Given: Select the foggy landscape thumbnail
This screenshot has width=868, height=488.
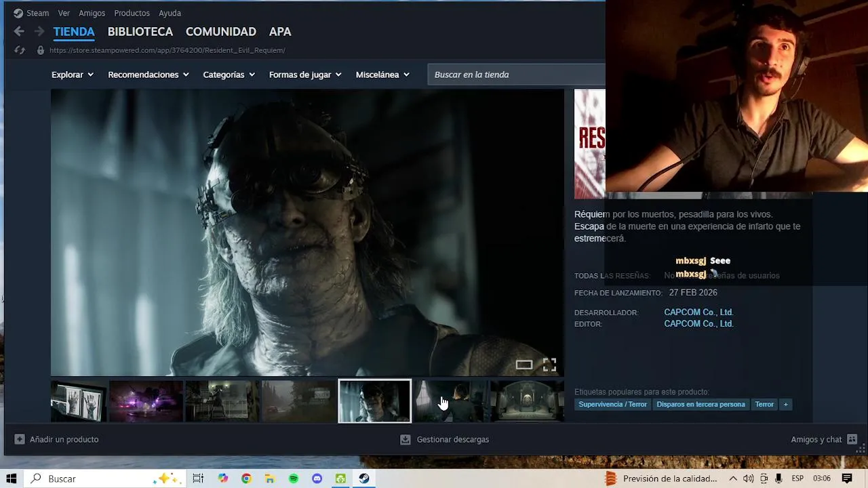Looking at the screenshot, I should click(x=298, y=401).
